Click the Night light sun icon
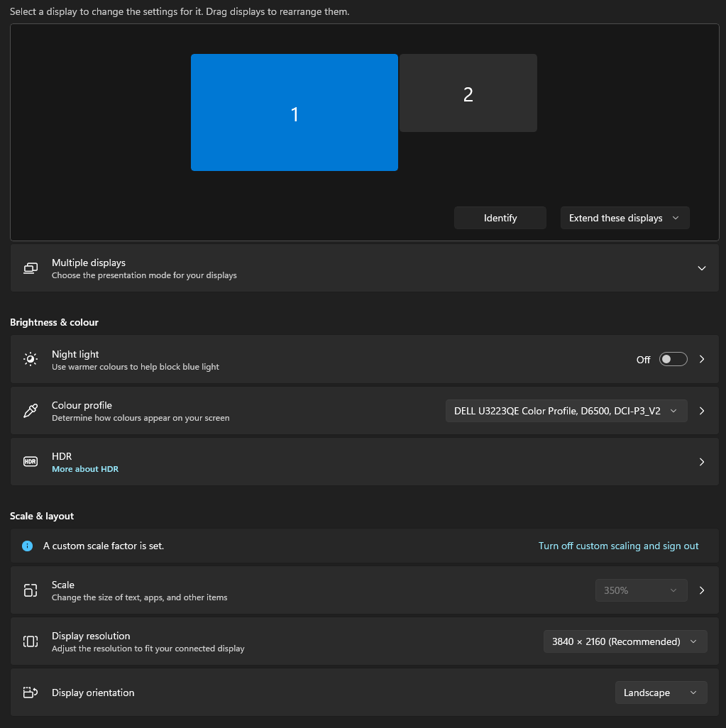Image resolution: width=726 pixels, height=728 pixels. [x=31, y=359]
